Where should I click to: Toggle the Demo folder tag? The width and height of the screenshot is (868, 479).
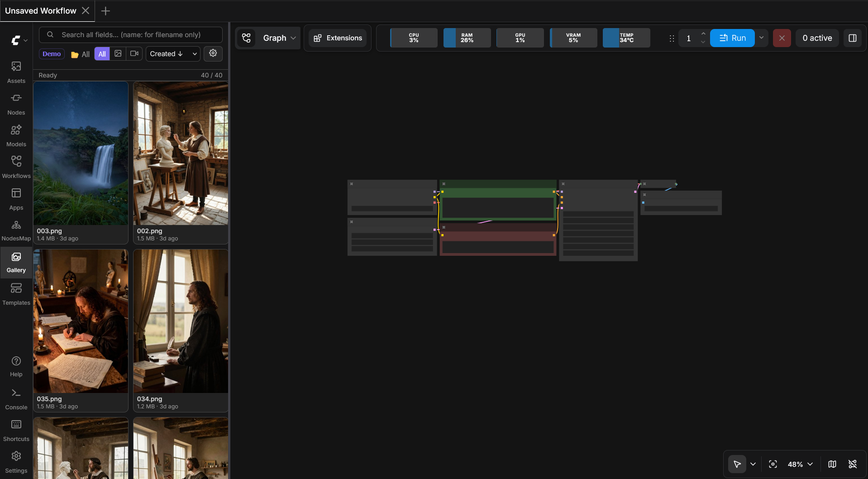point(52,54)
